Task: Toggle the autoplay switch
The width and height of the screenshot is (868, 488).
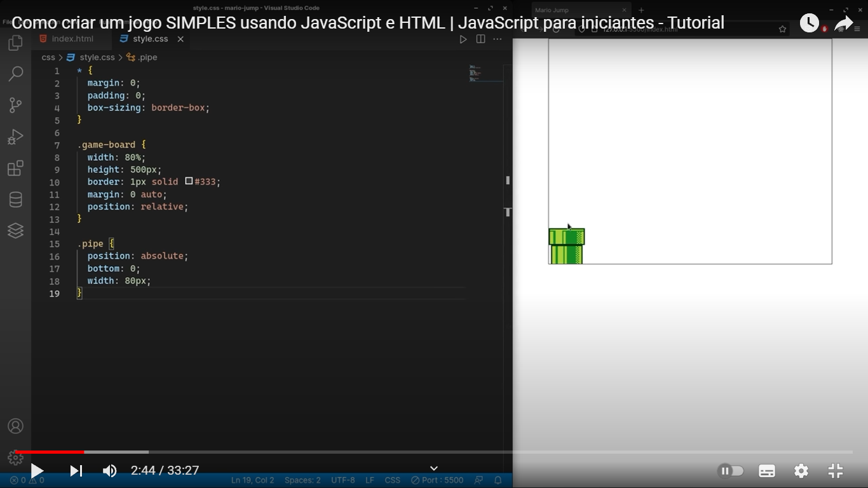Action: click(x=731, y=471)
